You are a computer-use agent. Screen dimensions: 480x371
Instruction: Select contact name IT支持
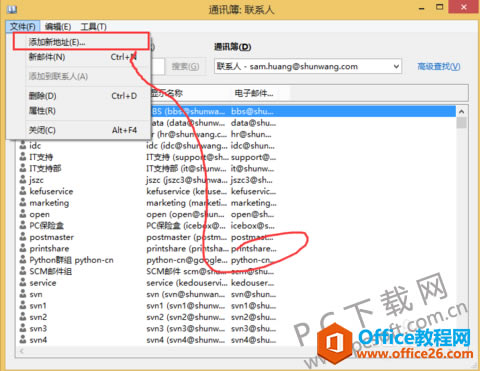pyautogui.click(x=41, y=157)
